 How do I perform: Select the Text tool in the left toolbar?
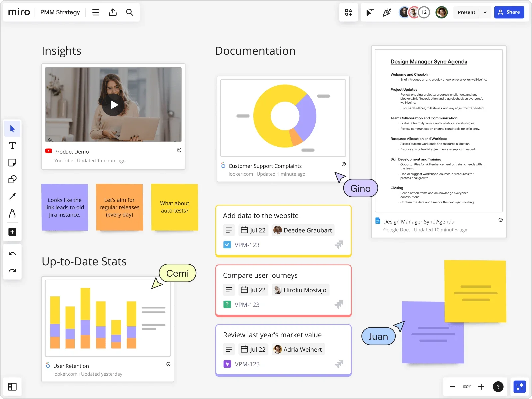point(12,146)
